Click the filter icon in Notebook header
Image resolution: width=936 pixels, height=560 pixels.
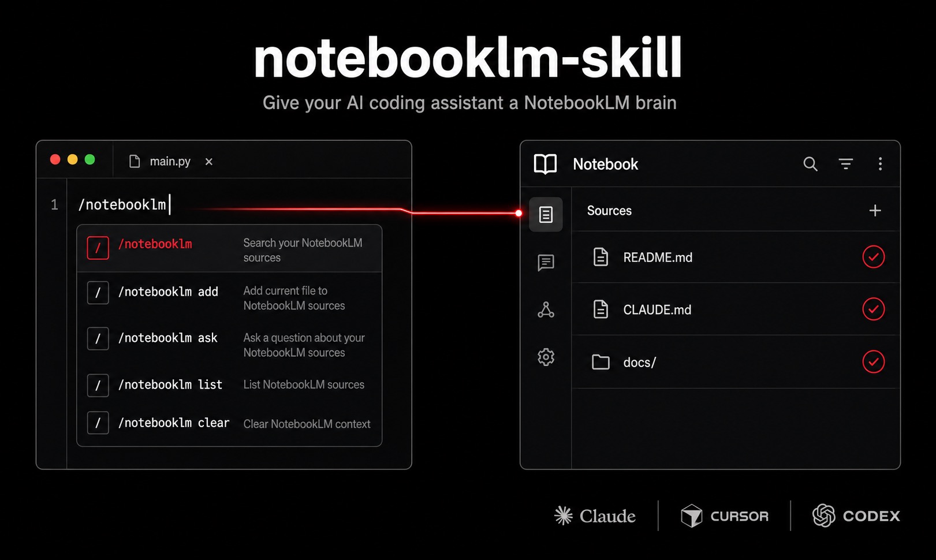pos(846,164)
